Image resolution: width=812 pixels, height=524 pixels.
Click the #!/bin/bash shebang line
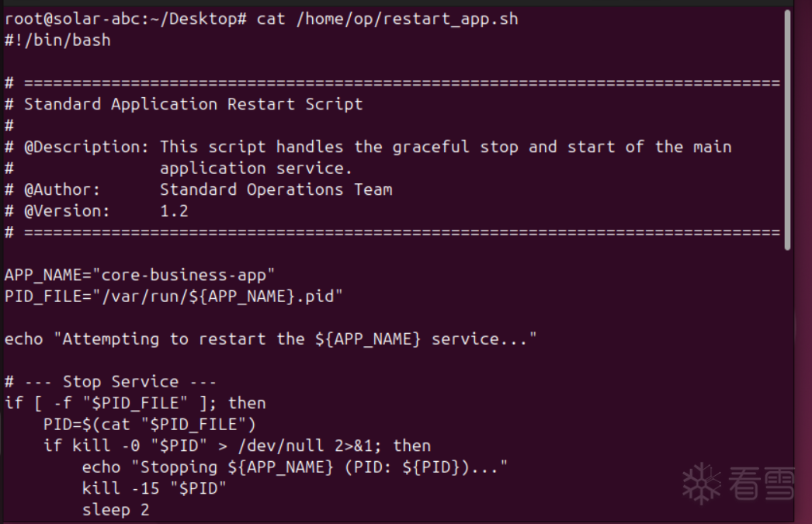click(57, 40)
